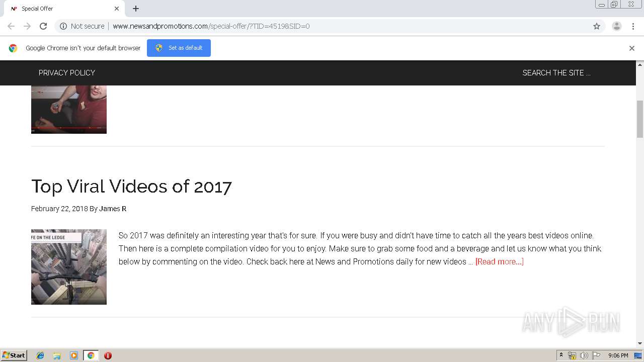
Task: Set Chrome as default browser
Action: [179, 48]
